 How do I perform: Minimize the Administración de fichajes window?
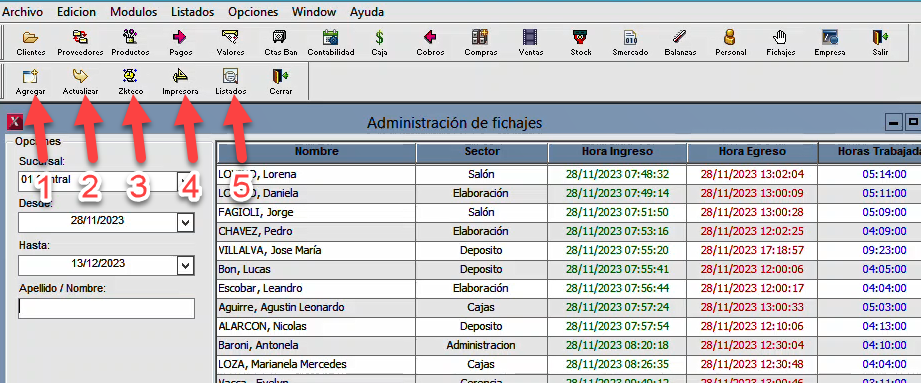pyautogui.click(x=894, y=122)
